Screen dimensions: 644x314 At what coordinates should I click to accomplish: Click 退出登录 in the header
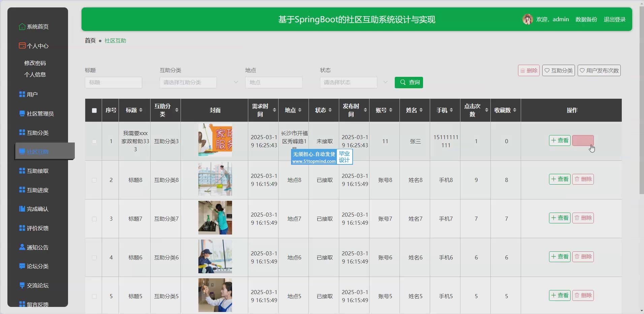pos(614,20)
